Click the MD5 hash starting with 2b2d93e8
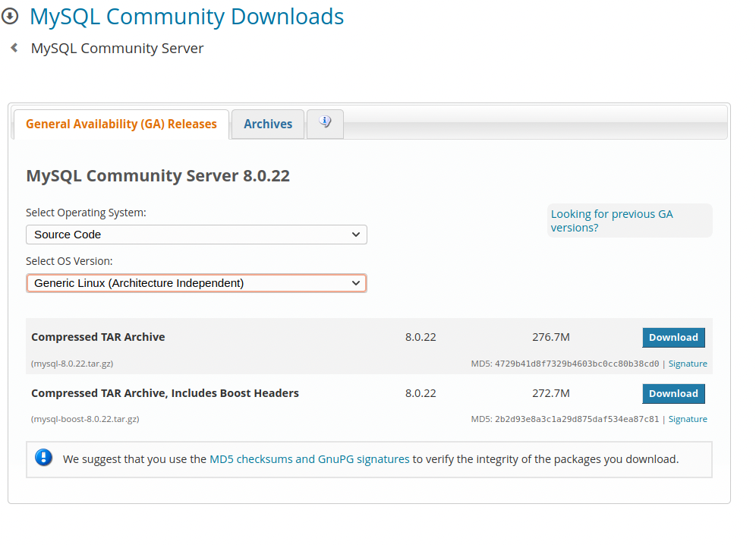The width and height of the screenshot is (756, 545). click(x=577, y=419)
